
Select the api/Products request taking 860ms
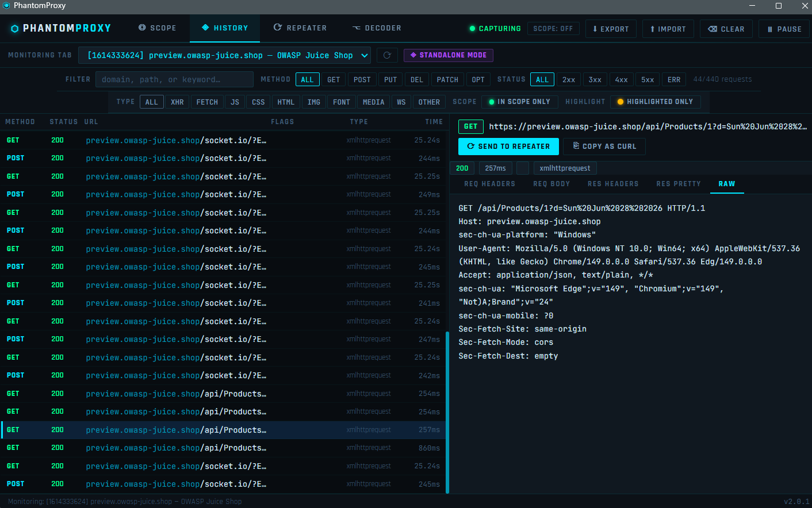[x=223, y=448]
